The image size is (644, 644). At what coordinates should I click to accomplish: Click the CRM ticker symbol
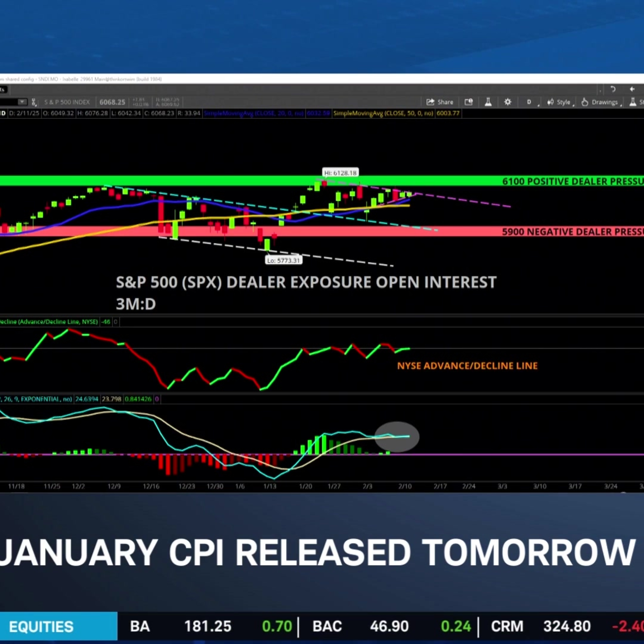click(507, 626)
